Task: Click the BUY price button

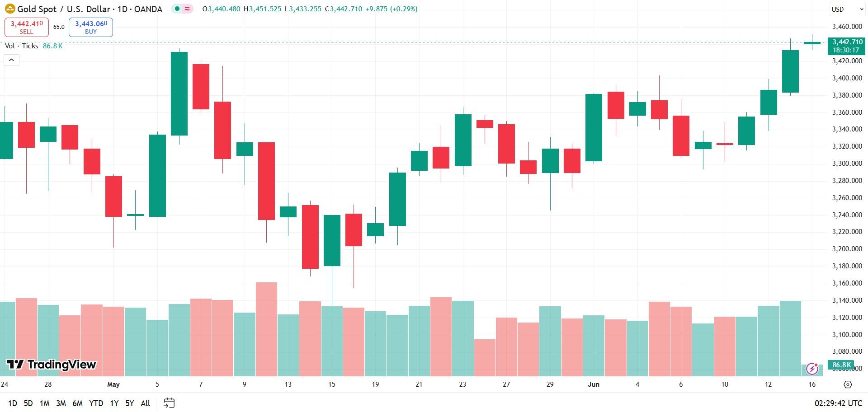Action: click(91, 27)
